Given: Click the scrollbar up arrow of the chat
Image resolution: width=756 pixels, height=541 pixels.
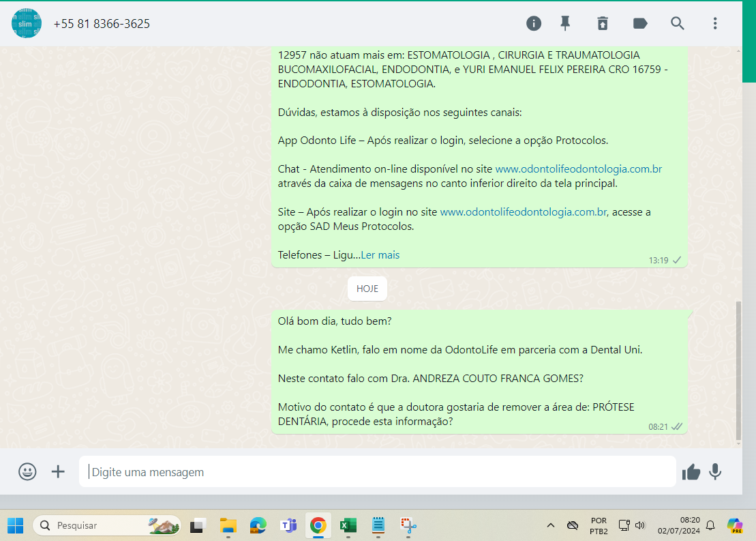Looking at the screenshot, I should coord(738,50).
